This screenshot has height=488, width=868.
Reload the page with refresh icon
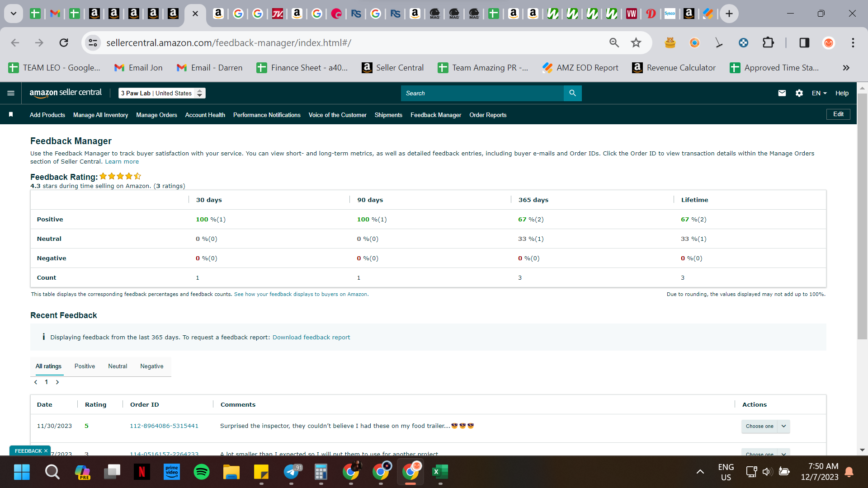[x=64, y=42]
